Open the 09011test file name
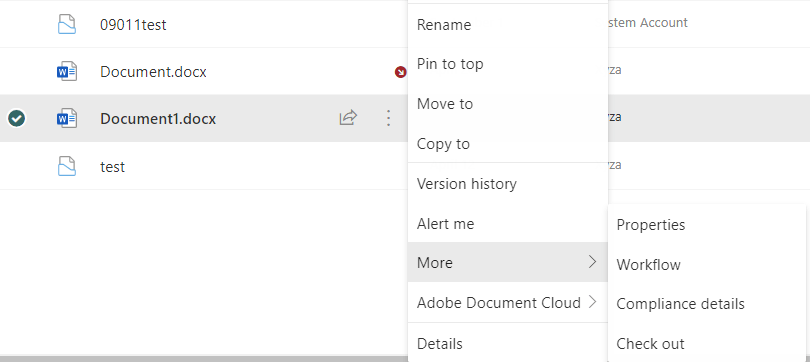This screenshot has width=810, height=362. [x=133, y=24]
